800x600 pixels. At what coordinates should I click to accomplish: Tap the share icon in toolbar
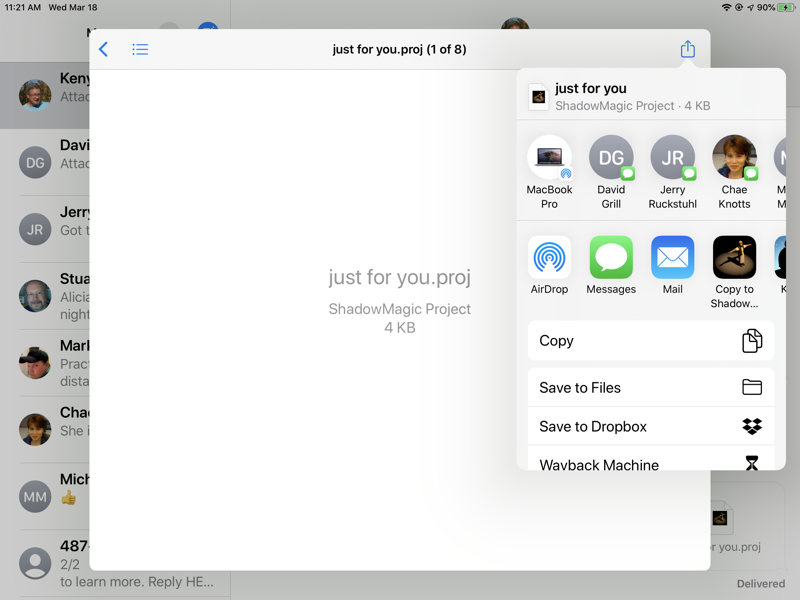687,49
